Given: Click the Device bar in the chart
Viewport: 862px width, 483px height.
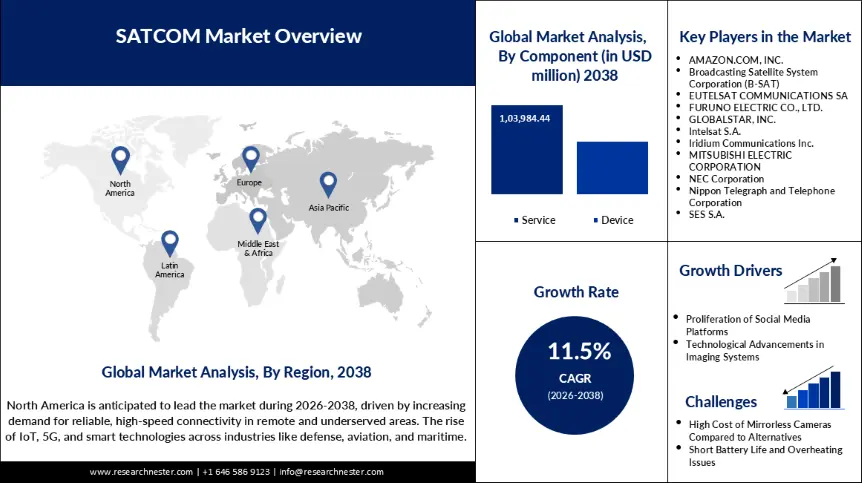Looking at the screenshot, I should click(x=612, y=168).
